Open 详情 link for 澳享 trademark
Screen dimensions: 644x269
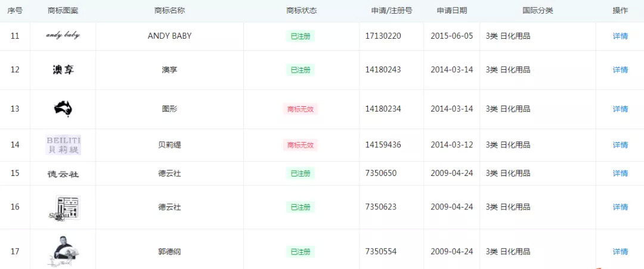[620, 70]
